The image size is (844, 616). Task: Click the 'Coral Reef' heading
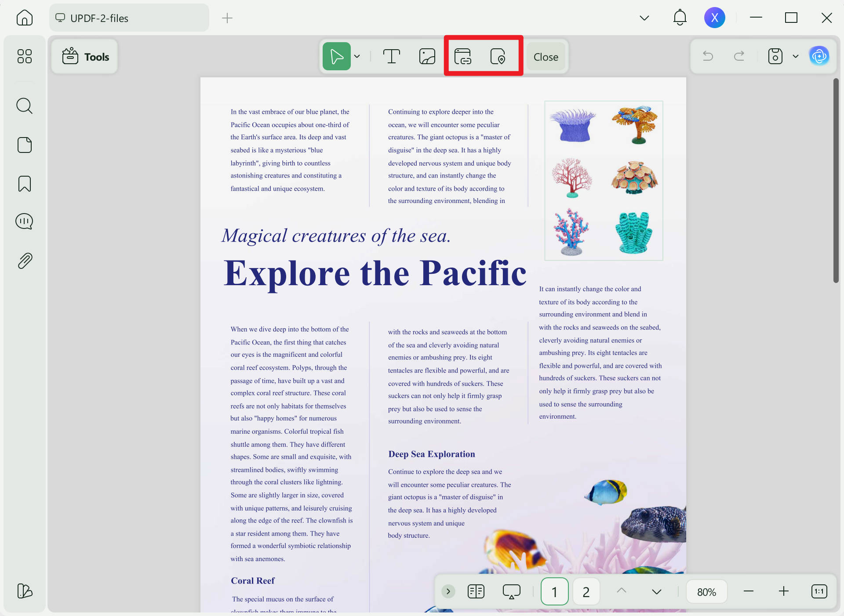pos(253,580)
